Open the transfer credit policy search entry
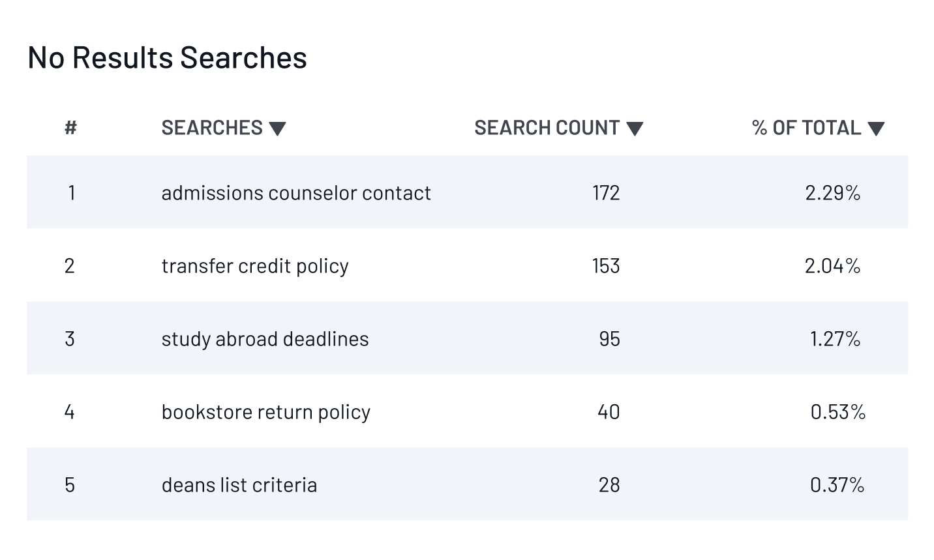The width and height of the screenshot is (934, 560). point(255,265)
